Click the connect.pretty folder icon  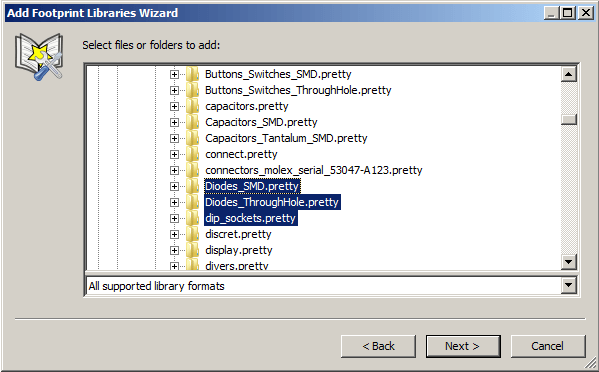[193, 154]
